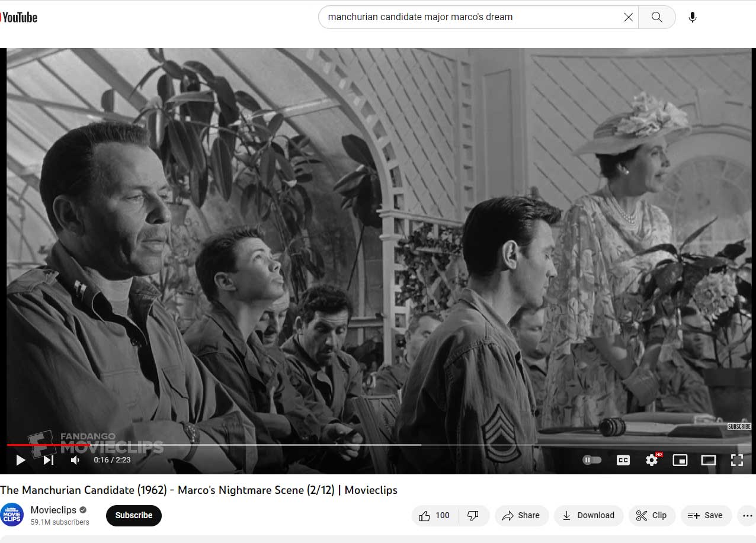Click the video title text
This screenshot has width=756, height=543.
click(198, 490)
